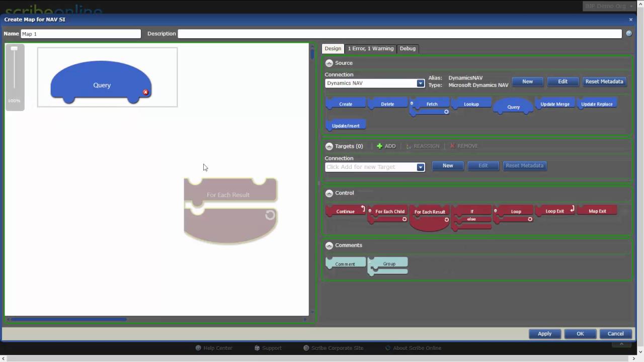Close the Create Map dialog

click(x=631, y=20)
